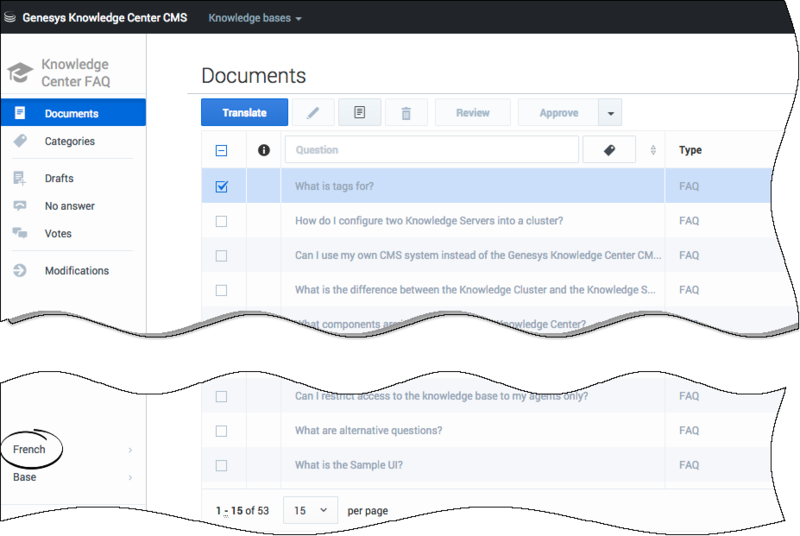Open 'What are alternative questions?' document

pos(368,430)
